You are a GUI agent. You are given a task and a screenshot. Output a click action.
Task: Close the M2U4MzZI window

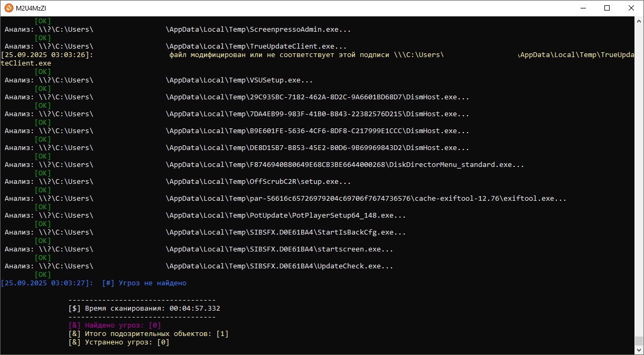pyautogui.click(x=631, y=8)
